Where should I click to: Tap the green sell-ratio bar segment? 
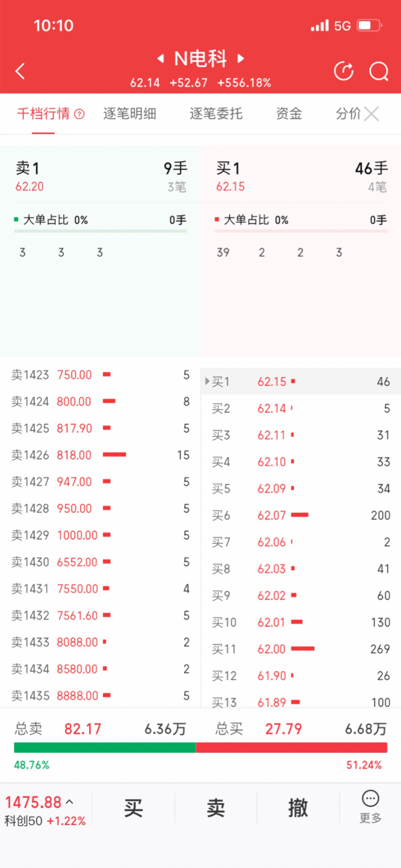click(104, 748)
